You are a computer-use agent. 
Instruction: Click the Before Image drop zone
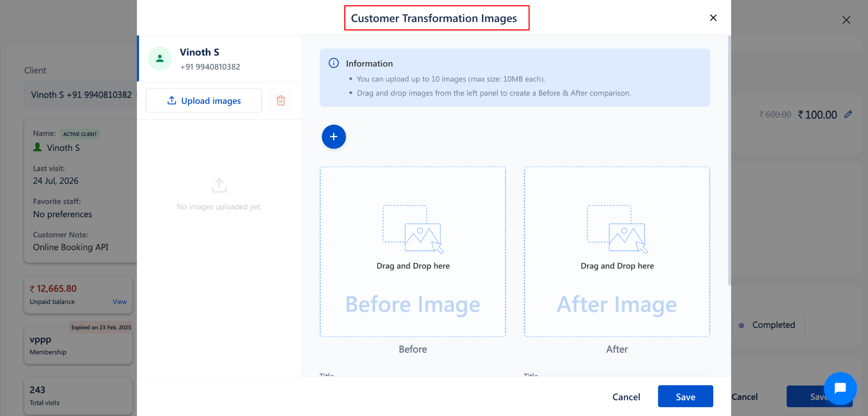[413, 252]
